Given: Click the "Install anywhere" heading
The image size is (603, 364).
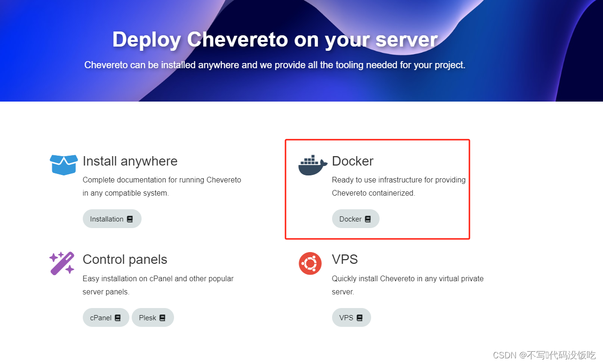Looking at the screenshot, I should point(130,161).
